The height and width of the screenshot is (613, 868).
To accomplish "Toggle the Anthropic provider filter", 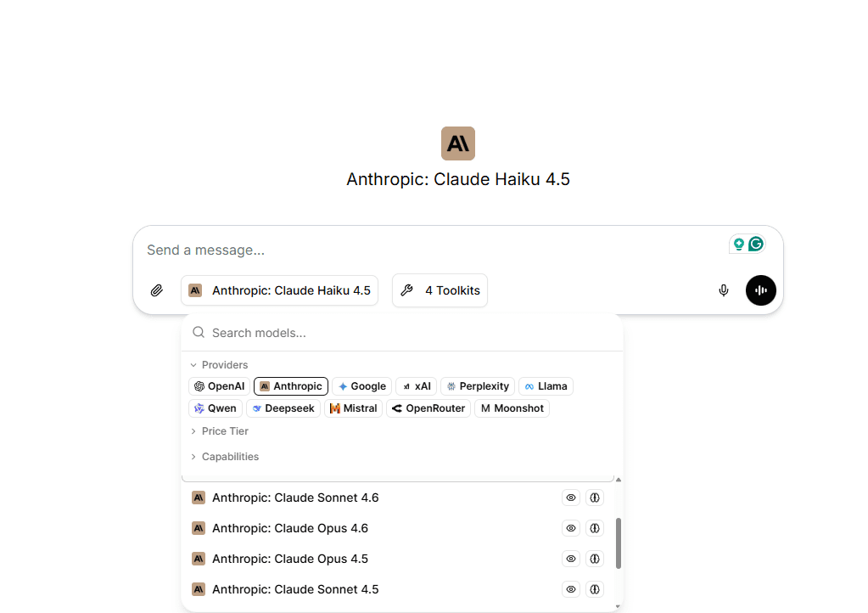I will [x=291, y=386].
